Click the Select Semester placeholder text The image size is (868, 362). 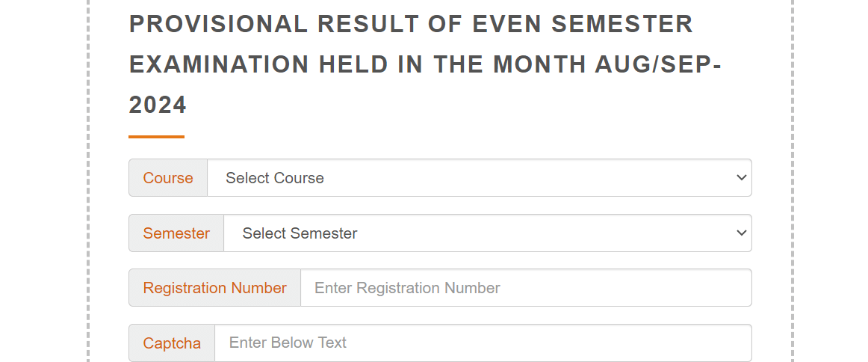300,233
